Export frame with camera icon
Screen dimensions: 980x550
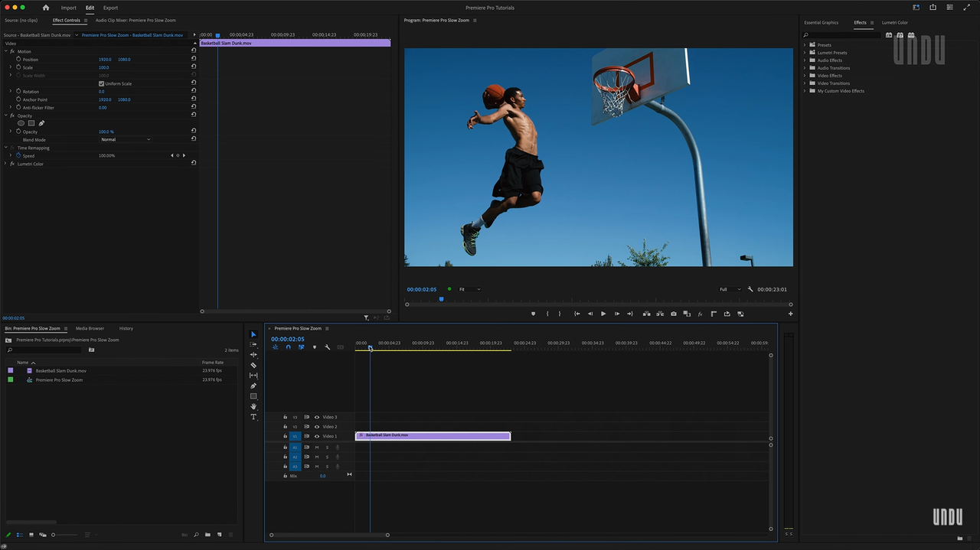point(674,314)
